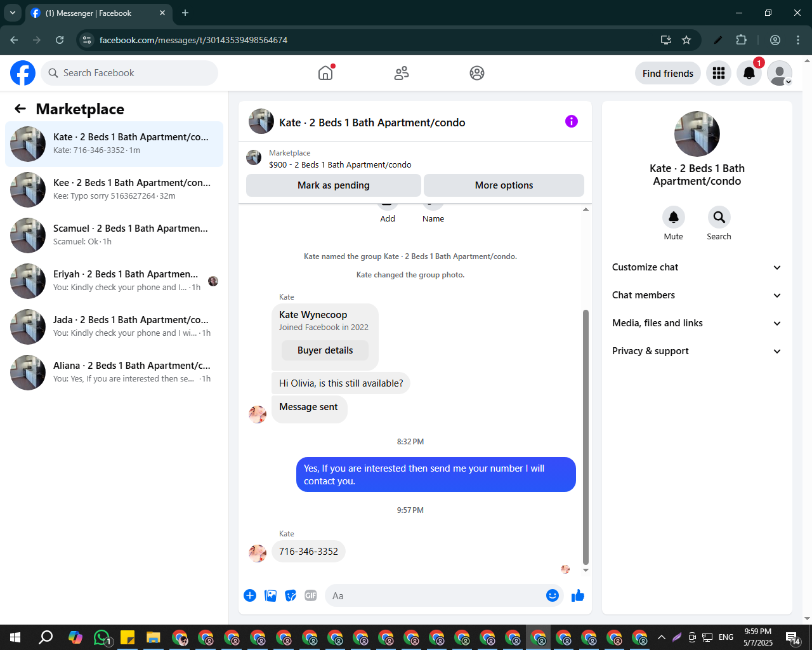Image resolution: width=812 pixels, height=650 pixels.
Task: Open Friends icon in top navigation
Action: [x=402, y=73]
